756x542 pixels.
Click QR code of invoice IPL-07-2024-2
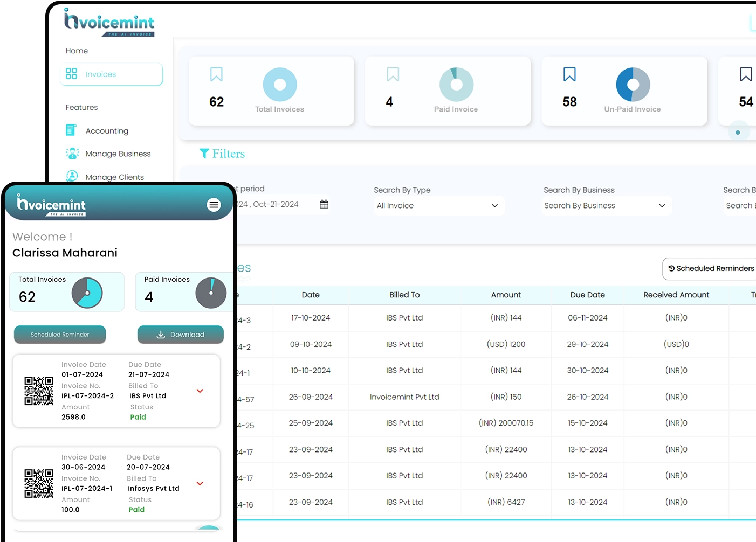click(x=39, y=391)
